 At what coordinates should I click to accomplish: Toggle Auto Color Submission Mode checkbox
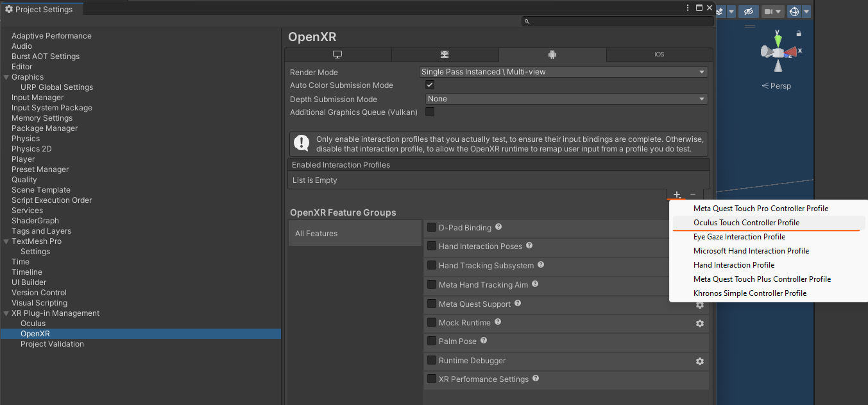pos(430,85)
